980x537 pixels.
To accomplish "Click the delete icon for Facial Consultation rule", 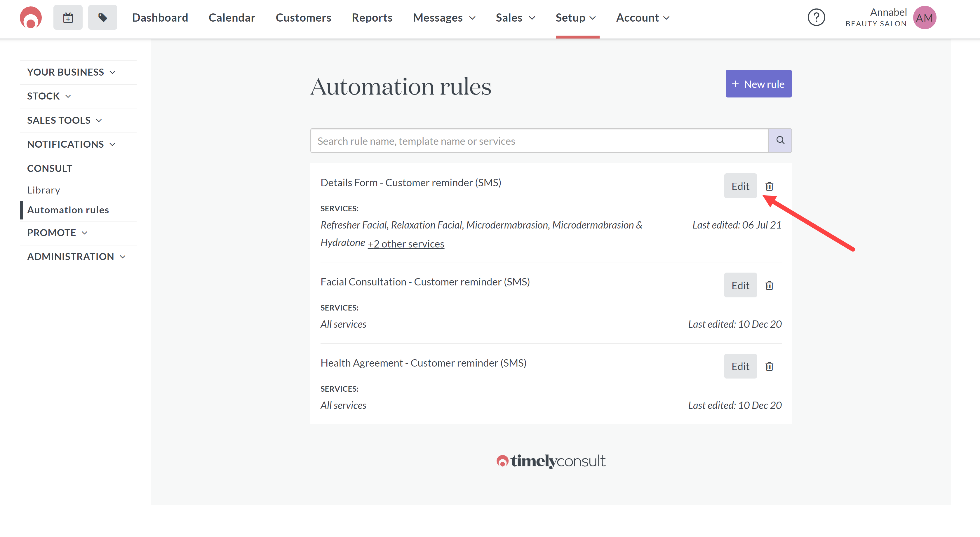I will pos(769,286).
